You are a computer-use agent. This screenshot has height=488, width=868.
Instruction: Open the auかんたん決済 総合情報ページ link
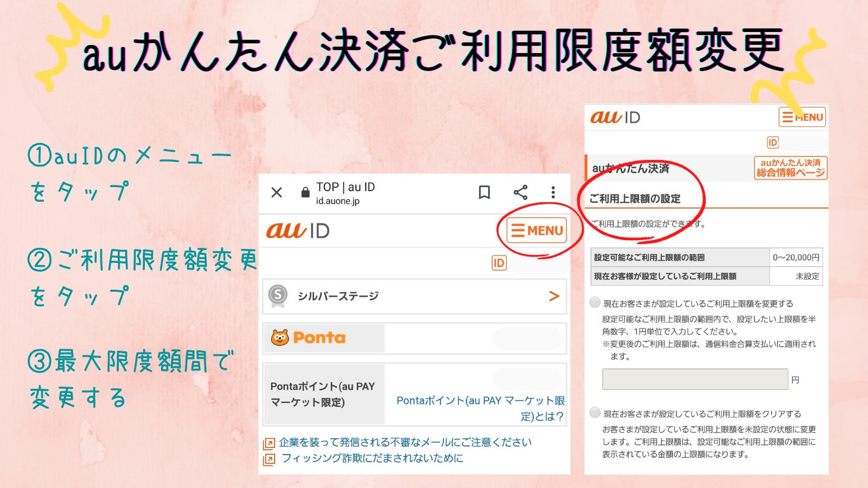[792, 168]
